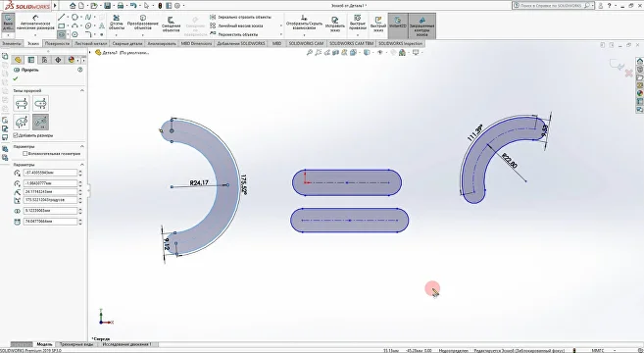Switch to the MBD Dimensions ribbon tab
The image size is (644, 353).
(x=196, y=43)
